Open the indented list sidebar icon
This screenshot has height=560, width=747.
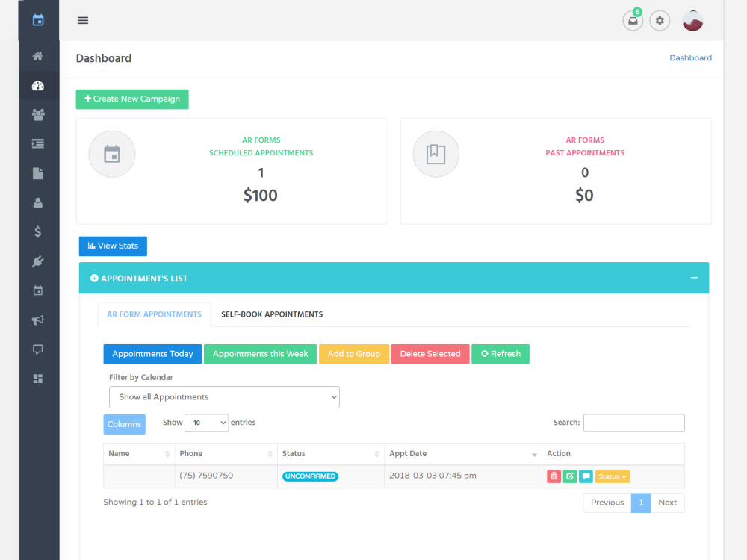(x=38, y=144)
